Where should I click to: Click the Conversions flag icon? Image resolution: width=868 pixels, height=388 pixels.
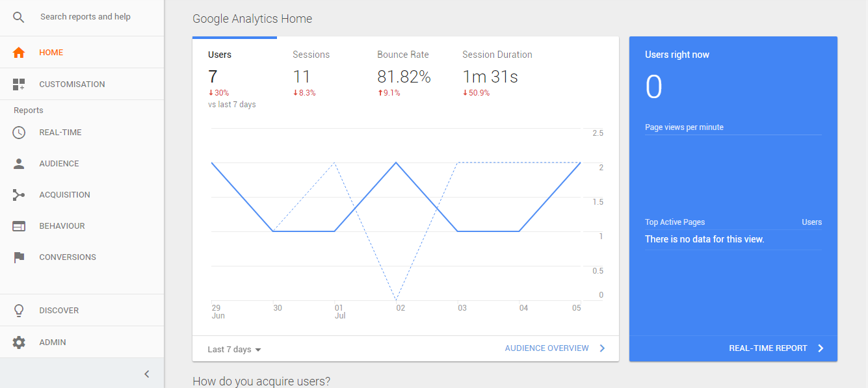click(19, 257)
